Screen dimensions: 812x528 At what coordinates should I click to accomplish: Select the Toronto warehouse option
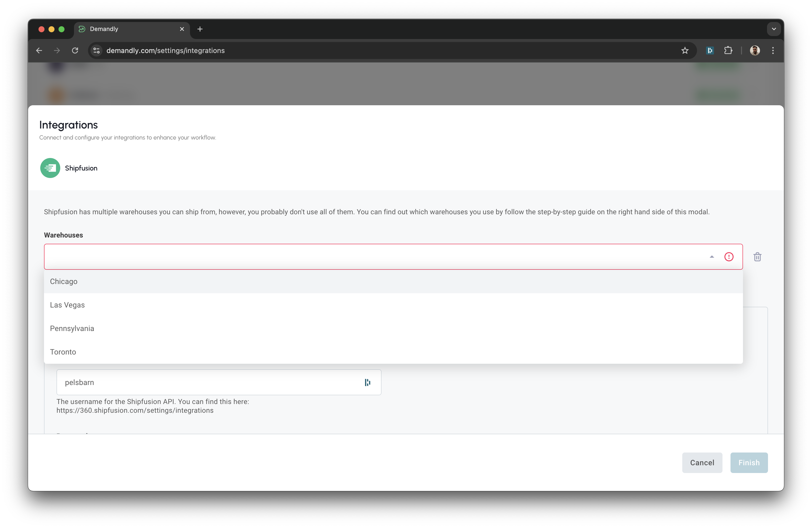[x=63, y=352]
